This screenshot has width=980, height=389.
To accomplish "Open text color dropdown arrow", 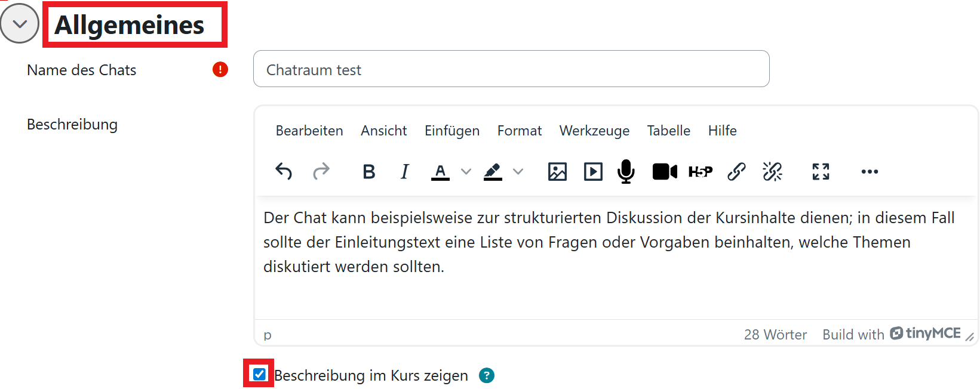I will (466, 172).
